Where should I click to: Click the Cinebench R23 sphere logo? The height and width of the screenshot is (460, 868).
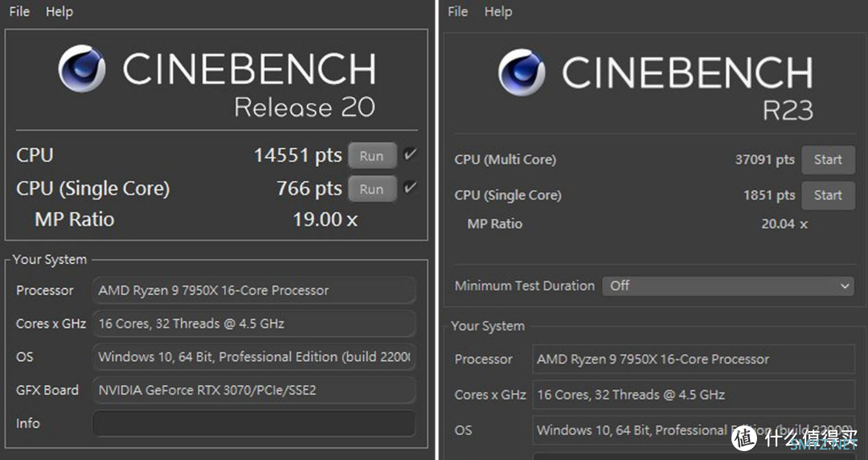tap(522, 72)
